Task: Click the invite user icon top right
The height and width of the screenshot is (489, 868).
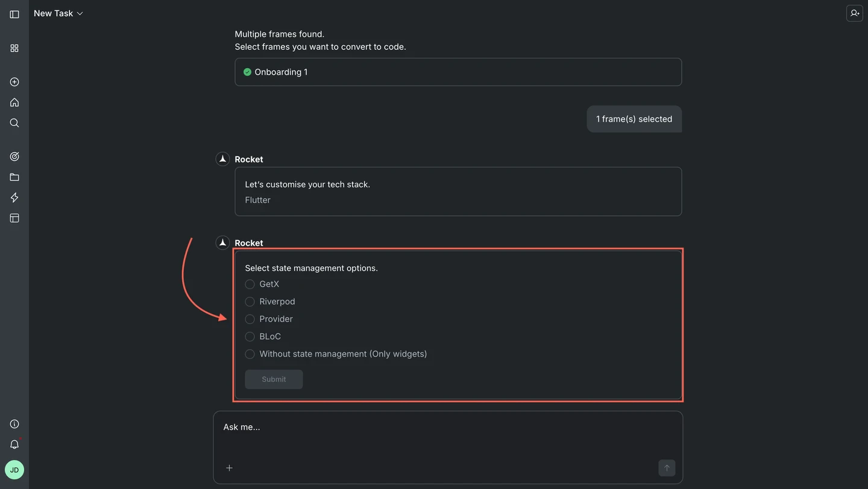Action: point(854,13)
